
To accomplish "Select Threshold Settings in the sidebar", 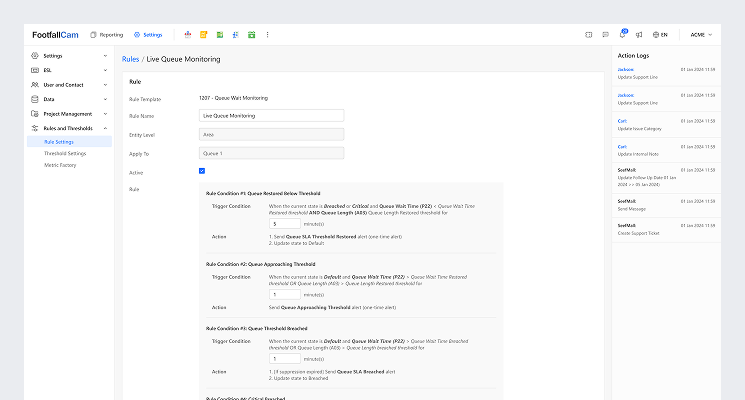I will tap(65, 153).
